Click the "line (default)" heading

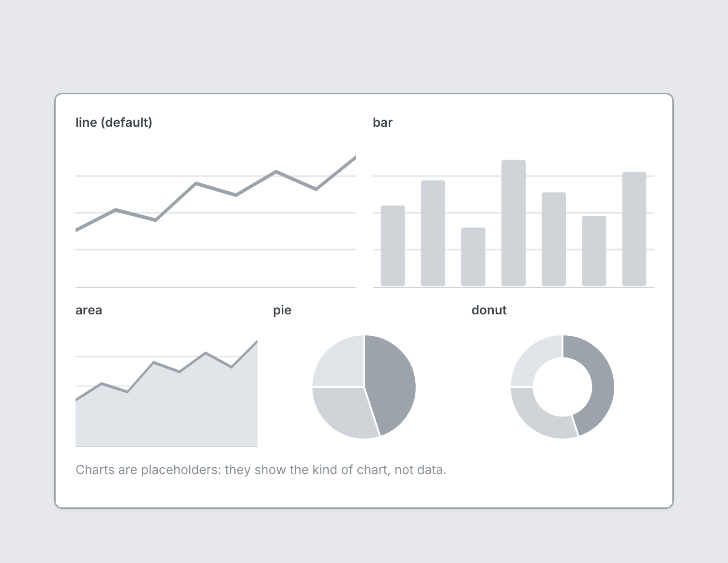click(x=114, y=122)
